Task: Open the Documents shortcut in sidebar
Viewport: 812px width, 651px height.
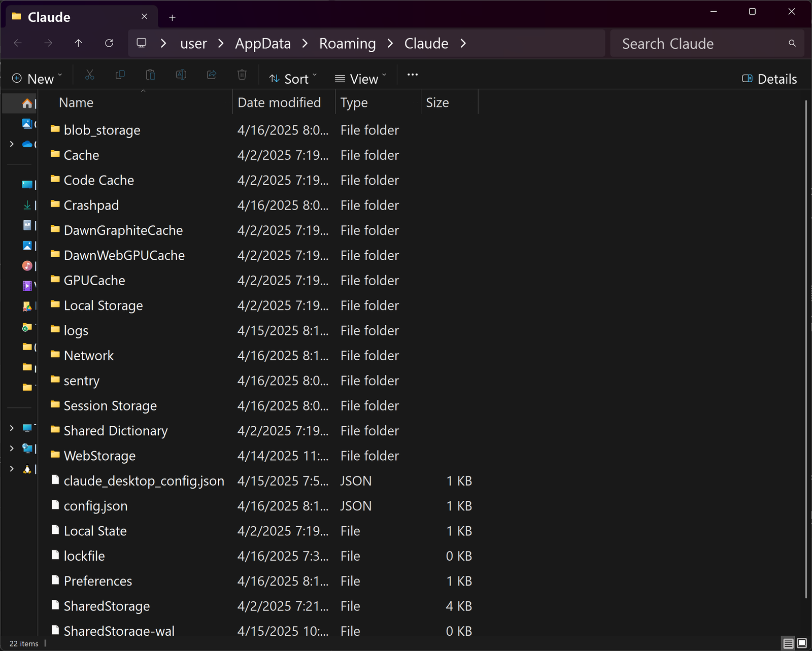Action: point(27,225)
